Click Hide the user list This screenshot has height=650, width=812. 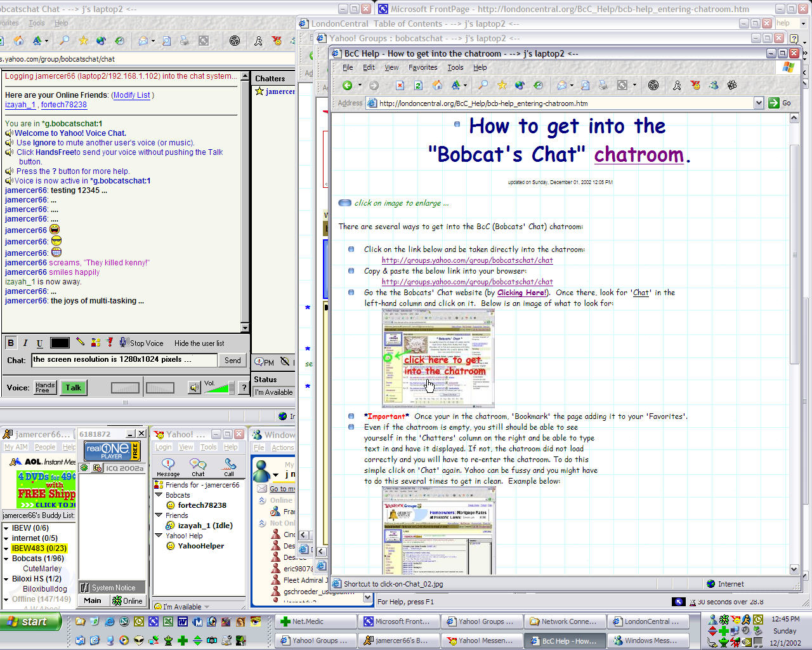click(x=199, y=343)
